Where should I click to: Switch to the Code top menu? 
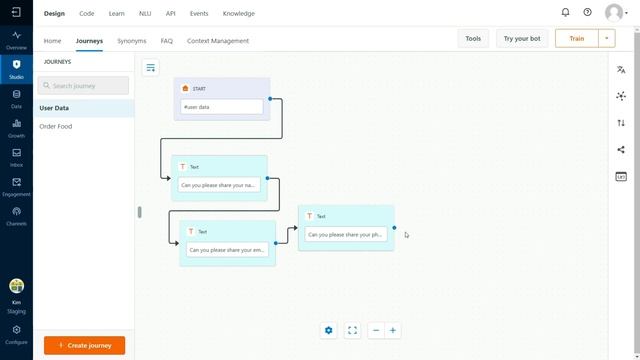(87, 13)
